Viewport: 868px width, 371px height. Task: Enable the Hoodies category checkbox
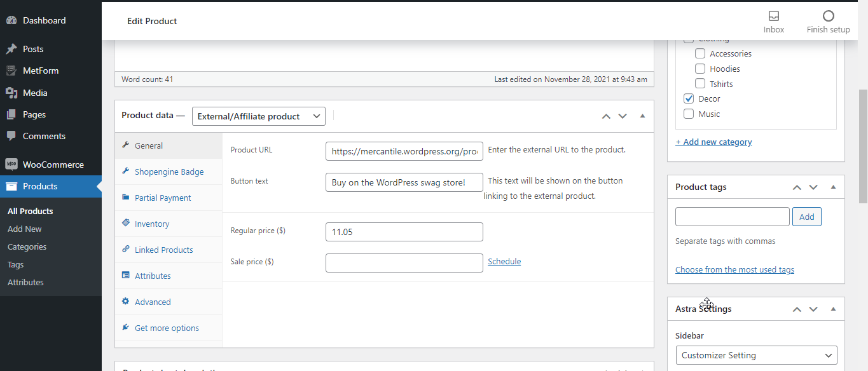point(700,69)
